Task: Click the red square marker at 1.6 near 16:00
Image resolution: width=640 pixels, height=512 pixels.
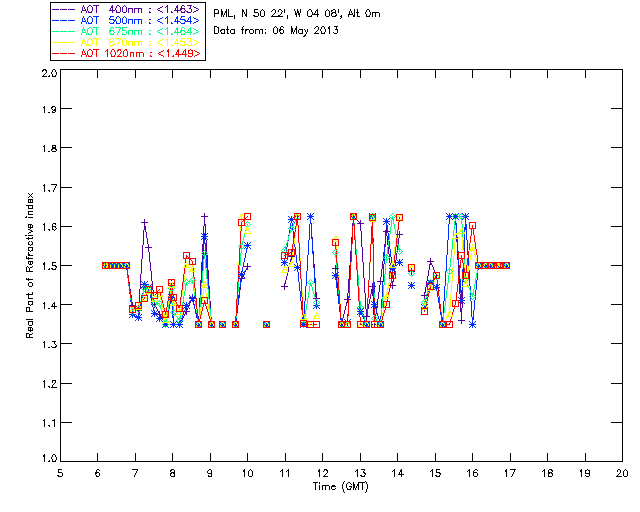Action: tap(472, 225)
